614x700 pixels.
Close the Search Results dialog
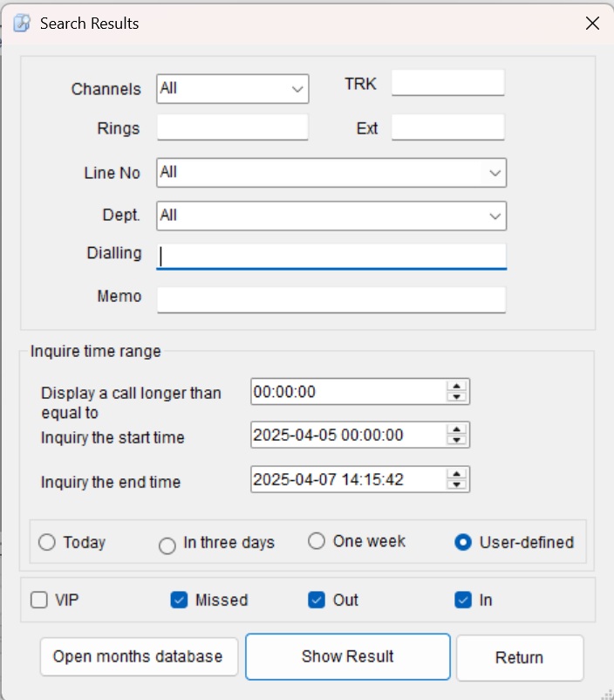[592, 24]
